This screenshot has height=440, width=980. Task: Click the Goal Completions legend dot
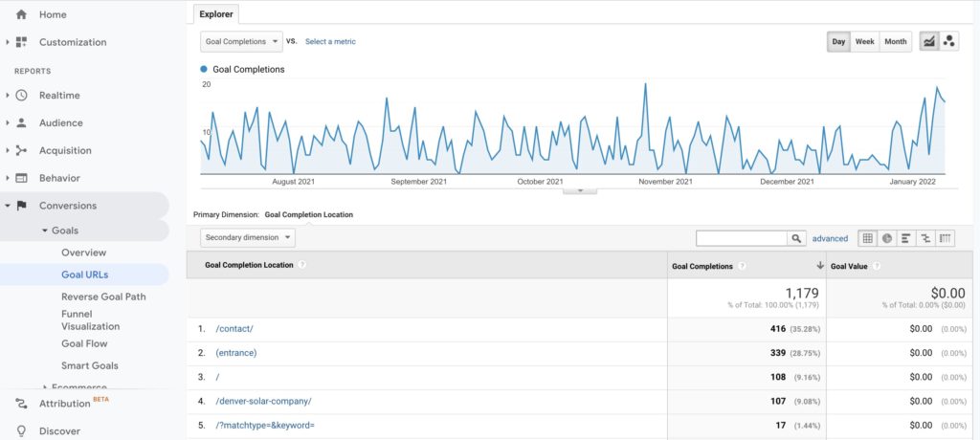point(204,70)
